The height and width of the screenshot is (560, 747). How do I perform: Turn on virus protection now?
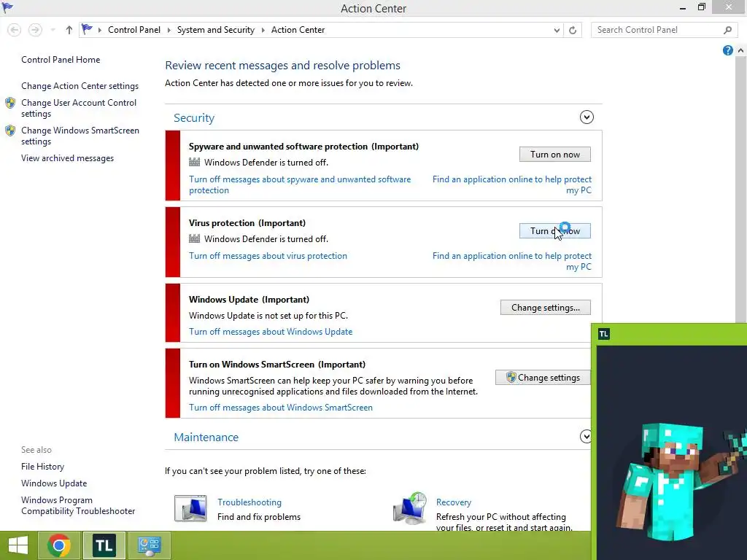click(554, 231)
